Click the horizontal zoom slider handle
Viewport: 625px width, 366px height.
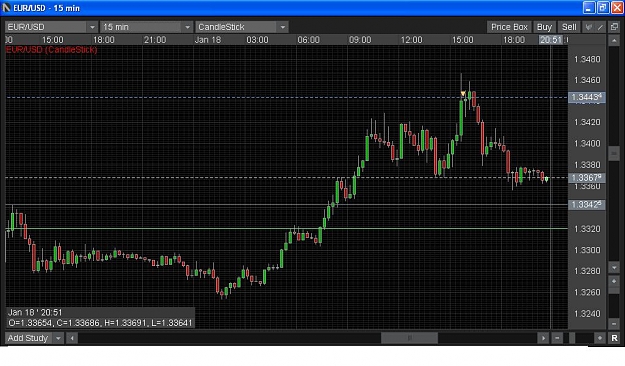point(572,338)
